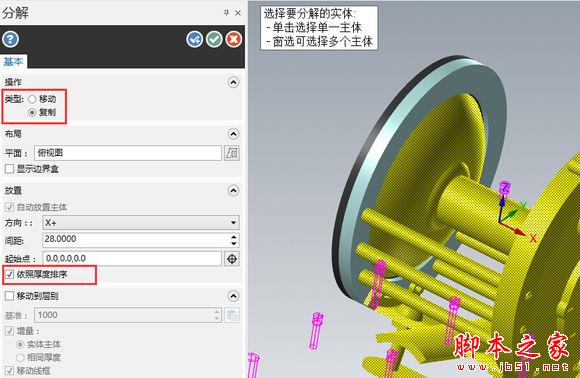
Task: Open the 方向 X+ dropdown
Action: (141, 223)
